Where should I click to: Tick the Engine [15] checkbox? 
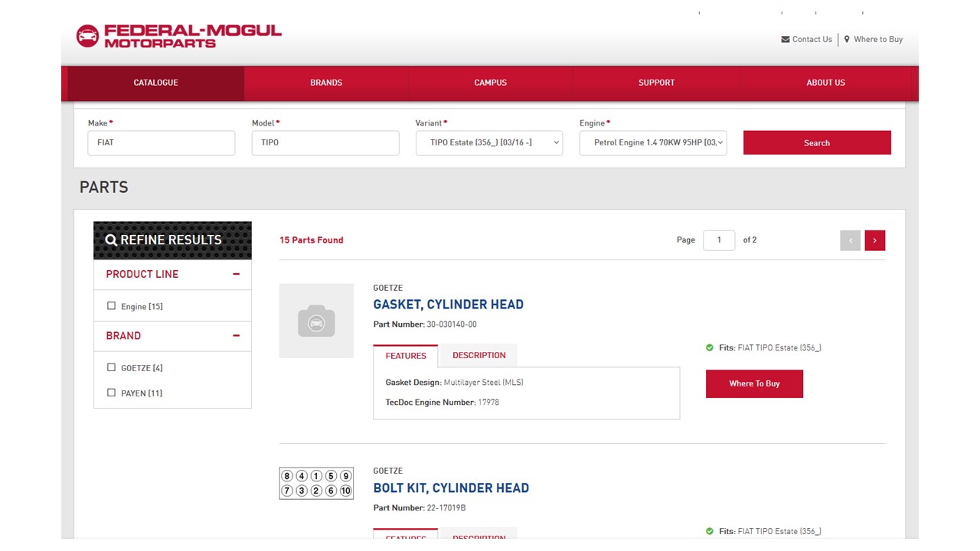112,306
